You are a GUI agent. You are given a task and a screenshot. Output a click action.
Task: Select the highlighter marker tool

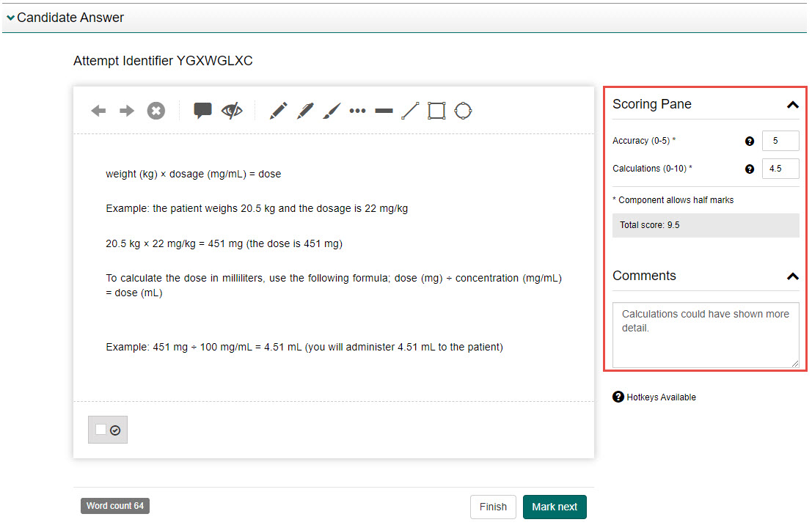305,111
